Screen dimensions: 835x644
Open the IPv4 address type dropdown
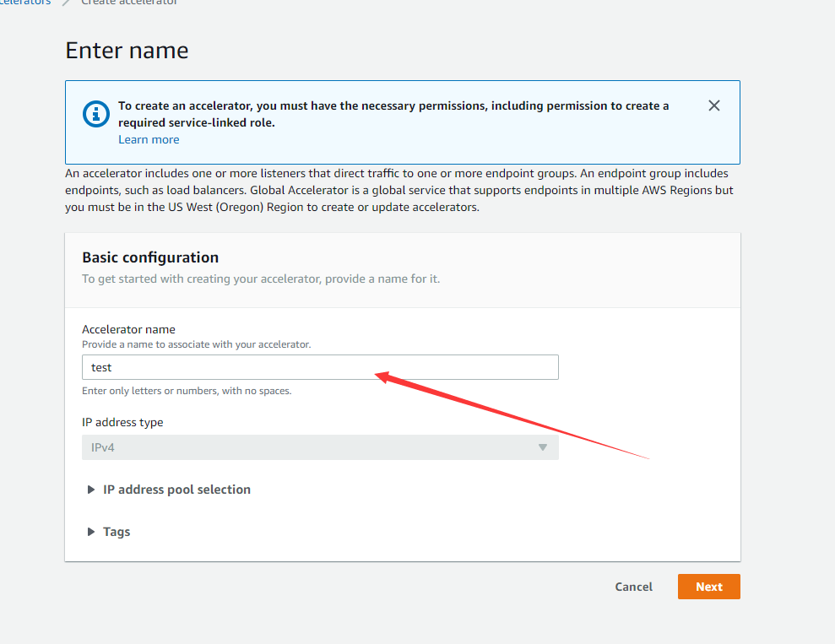[x=320, y=447]
